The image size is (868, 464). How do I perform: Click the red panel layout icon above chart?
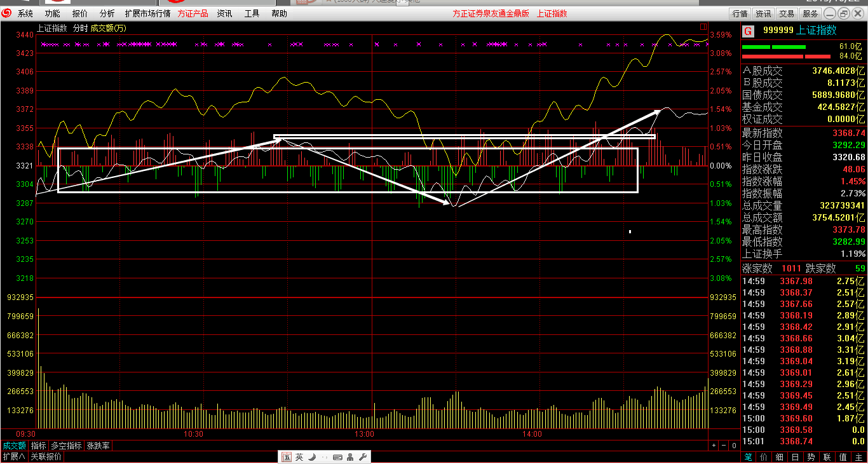tap(703, 27)
